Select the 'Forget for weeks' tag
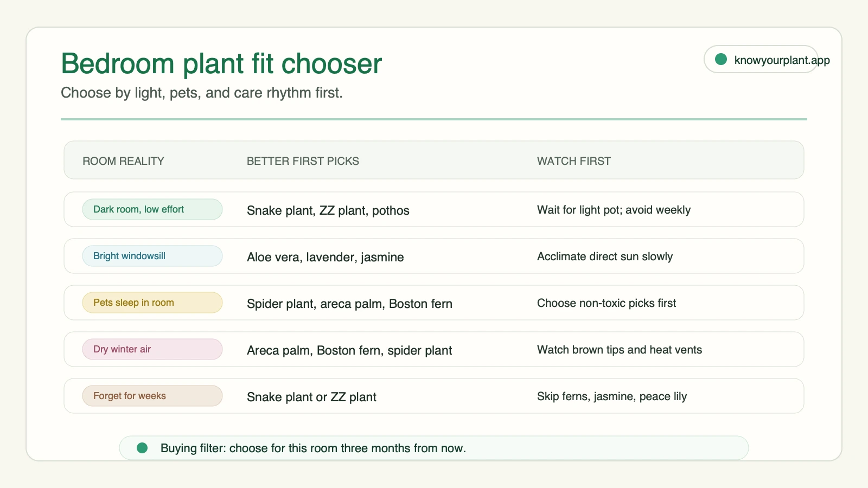This screenshot has width=868, height=488. point(152,396)
